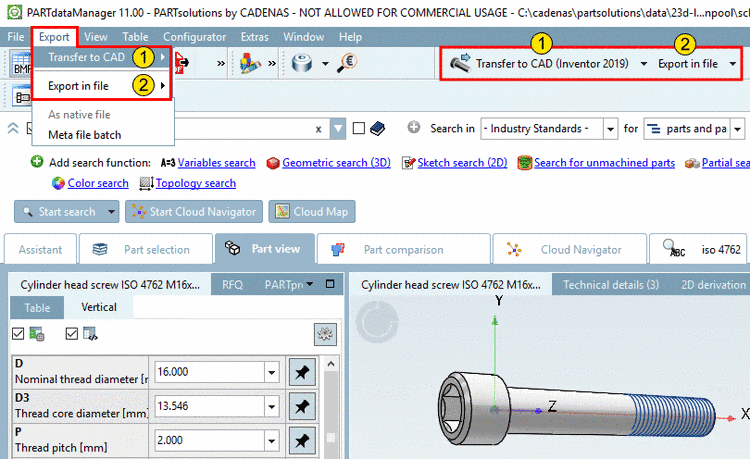The height and width of the screenshot is (459, 750).
Task: Switch to the Part comparison tab
Action: [x=403, y=249]
